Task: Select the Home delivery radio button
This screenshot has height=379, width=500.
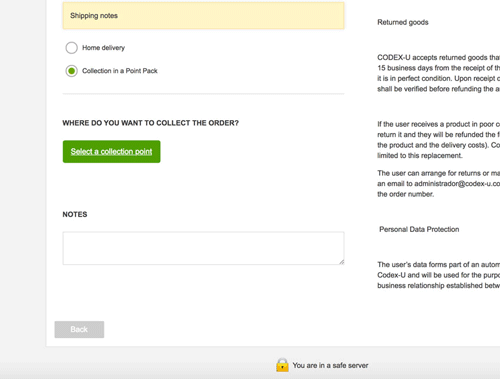Action: [71, 48]
